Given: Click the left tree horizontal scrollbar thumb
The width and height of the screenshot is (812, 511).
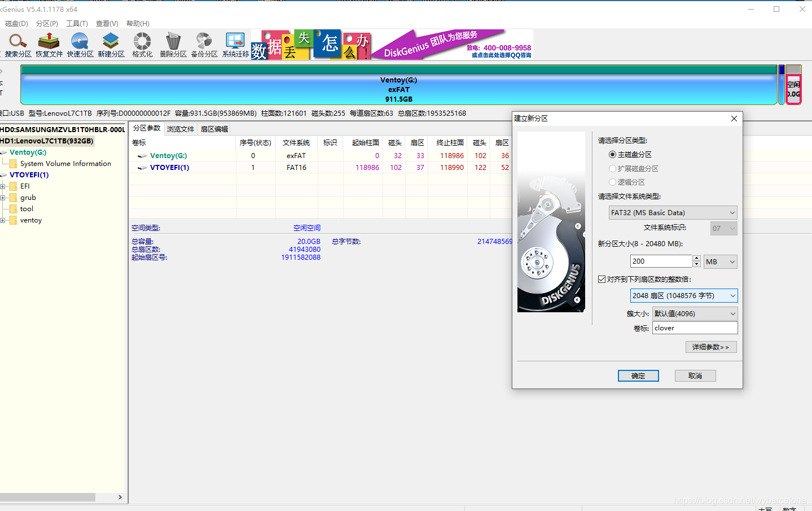Looking at the screenshot, I should pos(47,497).
